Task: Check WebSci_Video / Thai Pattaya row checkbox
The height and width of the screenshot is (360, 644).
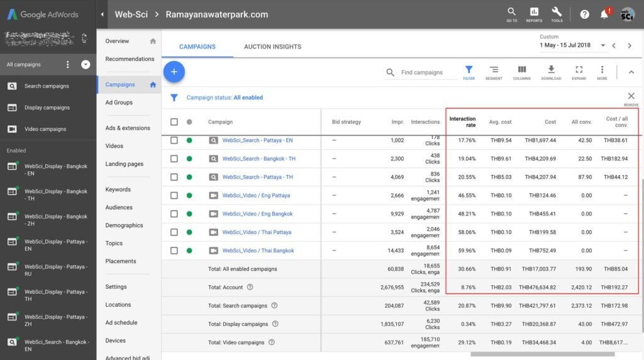Action: pyautogui.click(x=174, y=232)
